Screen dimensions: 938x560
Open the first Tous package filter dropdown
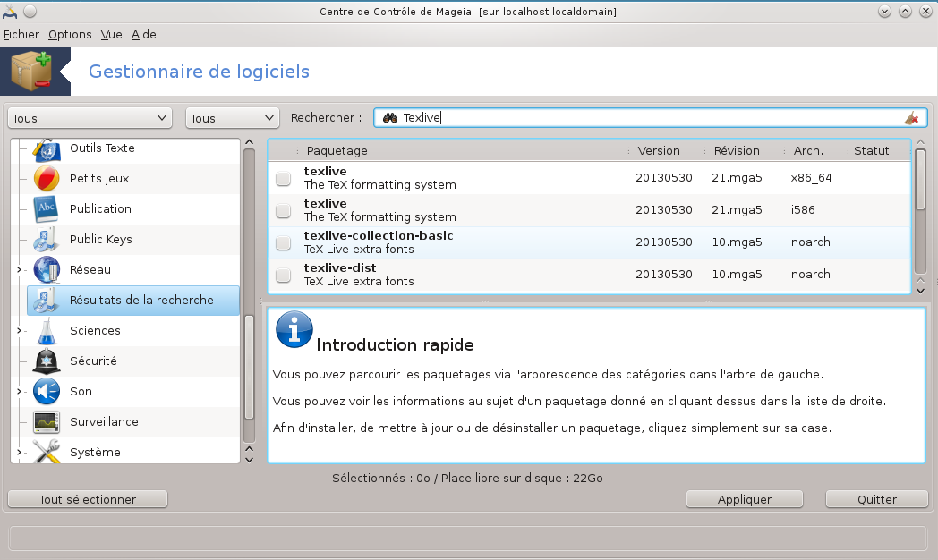point(90,118)
